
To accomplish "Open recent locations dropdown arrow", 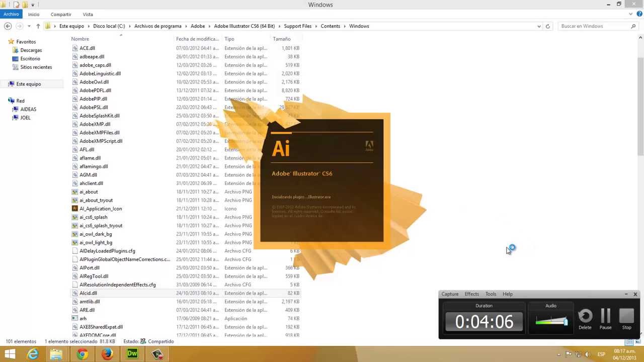I will click(29, 26).
